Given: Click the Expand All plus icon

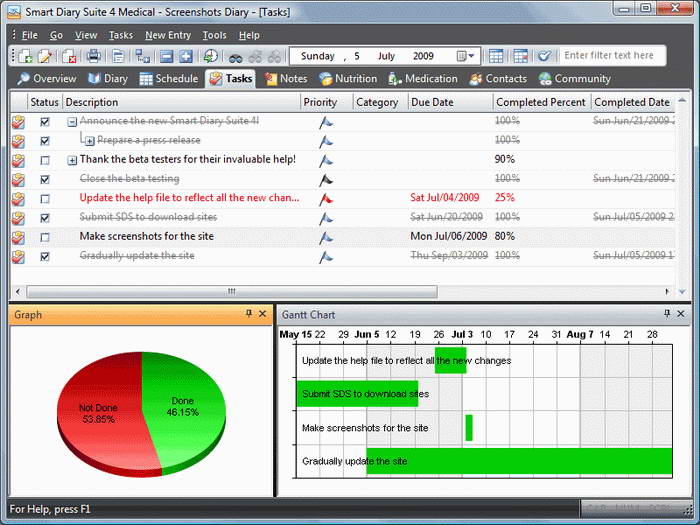Looking at the screenshot, I should pos(186,56).
